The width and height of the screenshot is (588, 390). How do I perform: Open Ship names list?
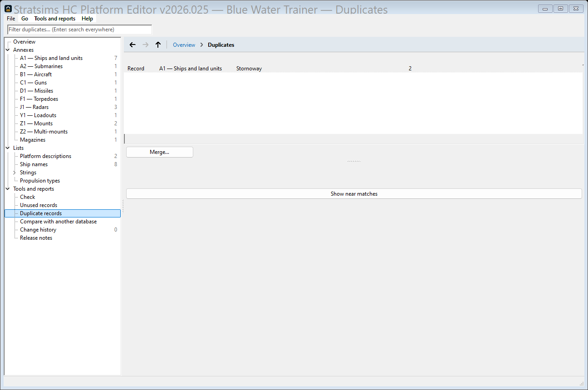[34, 164]
